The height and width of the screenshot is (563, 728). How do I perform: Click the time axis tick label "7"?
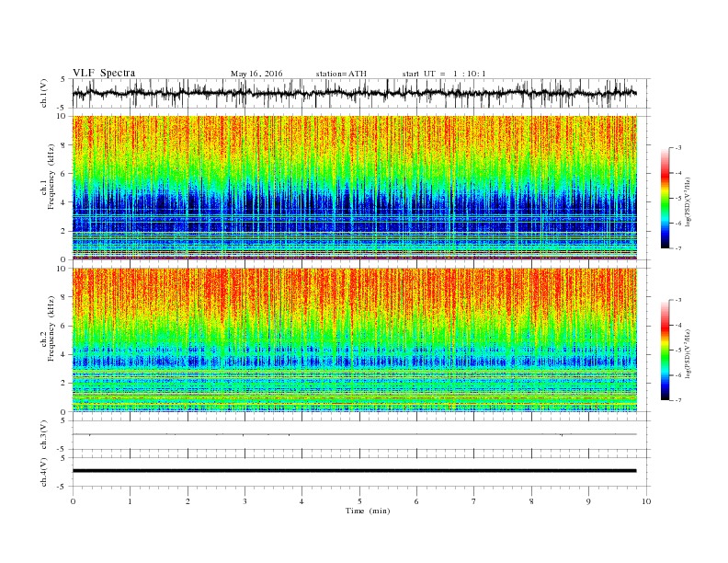tap(474, 501)
